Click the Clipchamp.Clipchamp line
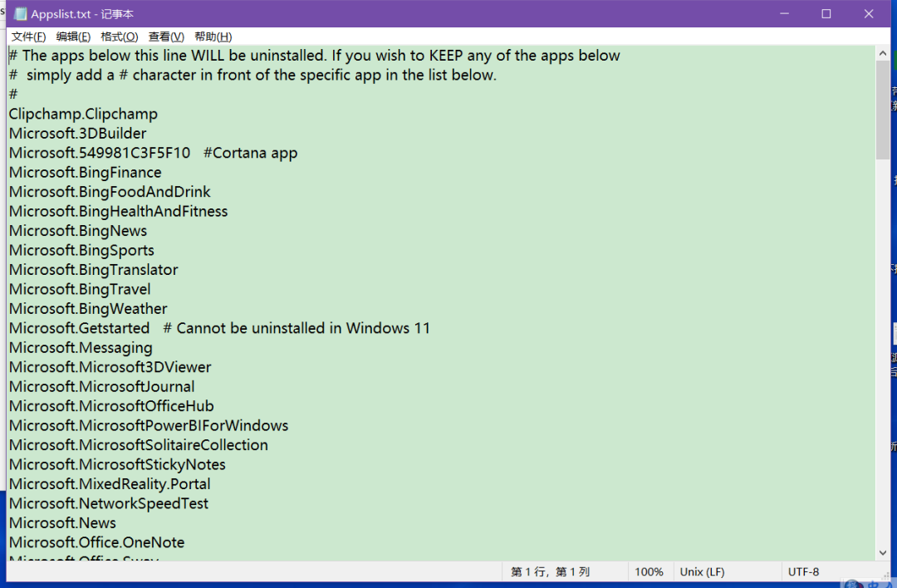This screenshot has height=588, width=897. click(x=83, y=114)
